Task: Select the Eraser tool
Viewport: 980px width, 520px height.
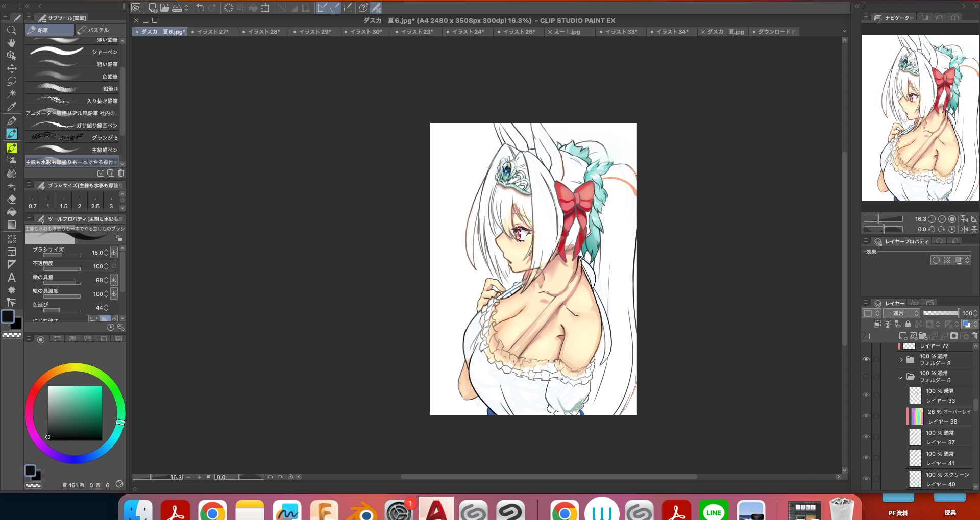Action: (x=11, y=199)
